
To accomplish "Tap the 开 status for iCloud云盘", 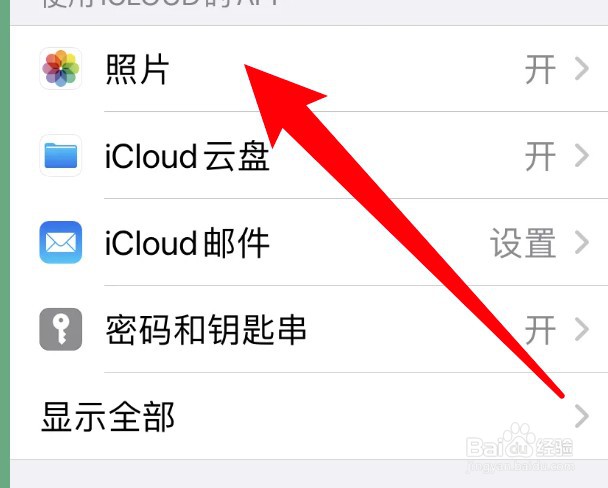I will pos(540,156).
